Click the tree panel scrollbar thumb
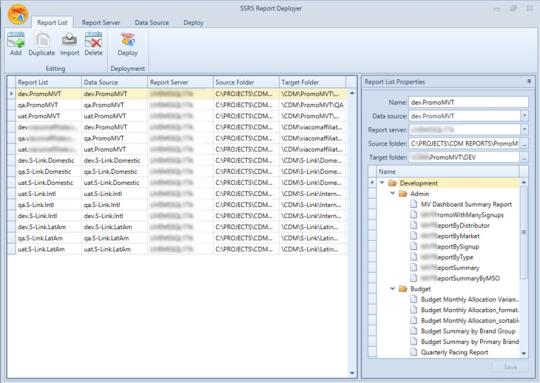The height and width of the screenshot is (383, 540). 524,232
